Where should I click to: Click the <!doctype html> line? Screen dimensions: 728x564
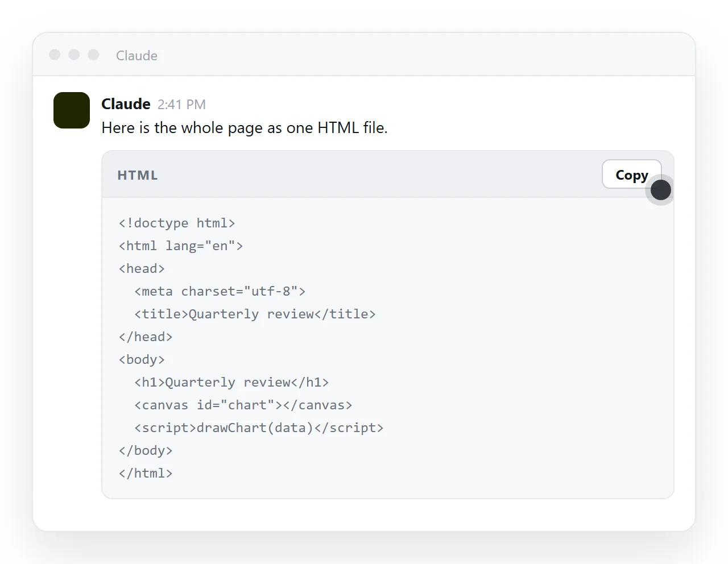177,223
